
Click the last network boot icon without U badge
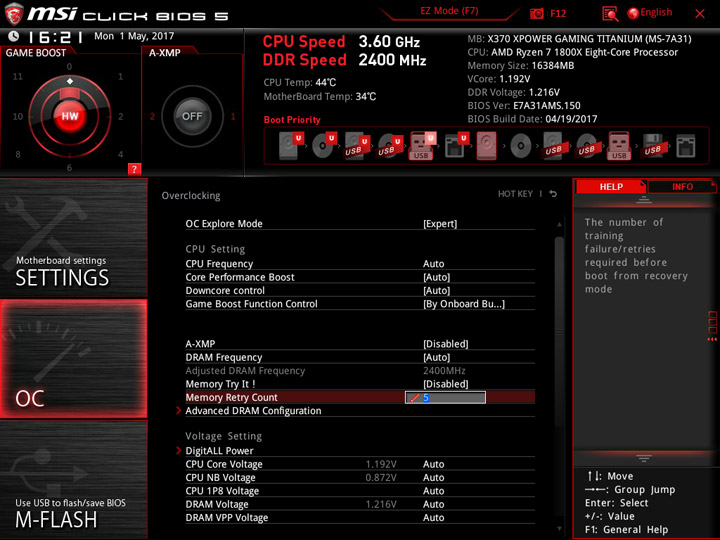[686, 146]
